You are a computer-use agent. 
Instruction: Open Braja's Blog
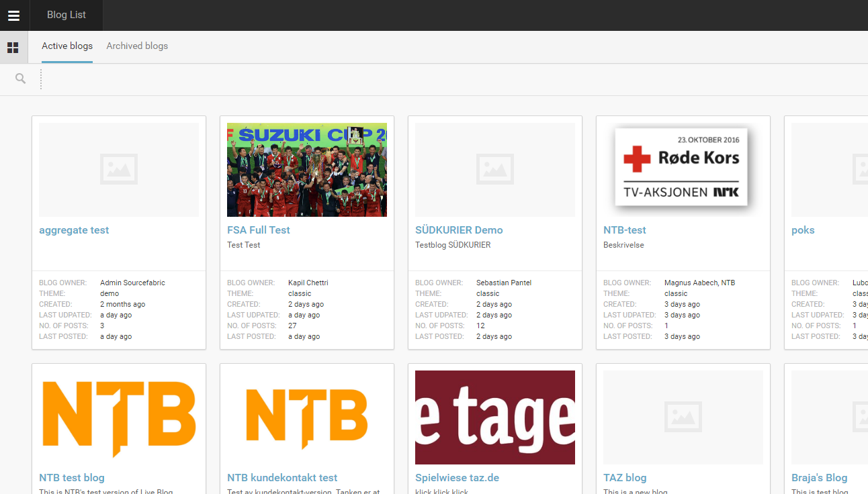(x=820, y=478)
